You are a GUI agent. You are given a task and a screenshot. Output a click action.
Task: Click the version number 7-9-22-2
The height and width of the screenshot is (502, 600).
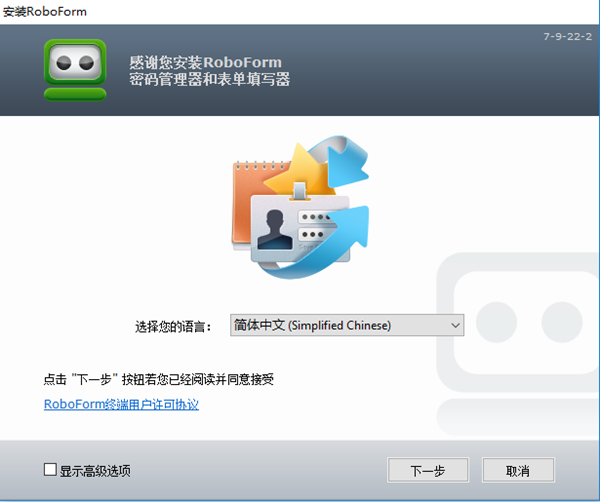(x=568, y=35)
